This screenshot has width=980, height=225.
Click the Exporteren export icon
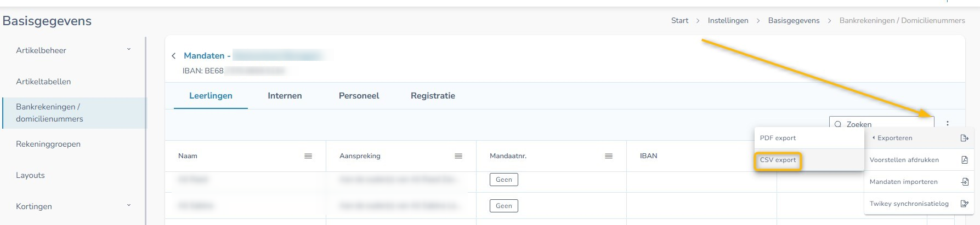point(964,138)
